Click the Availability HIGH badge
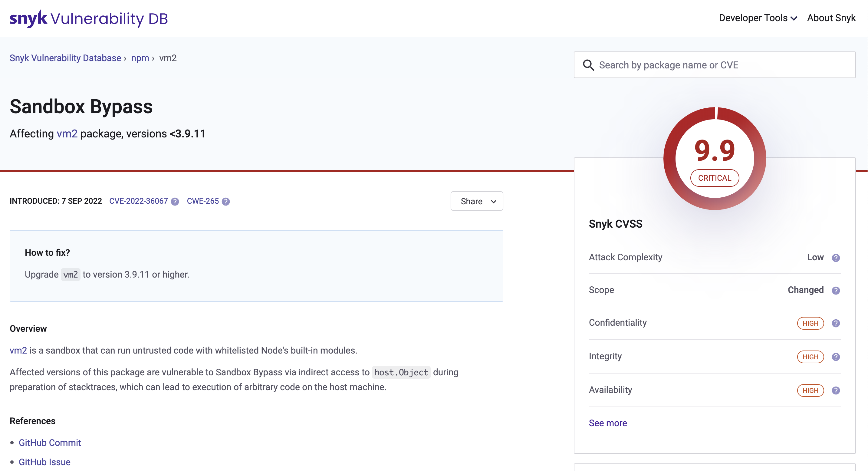The height and width of the screenshot is (471, 868). (810, 390)
